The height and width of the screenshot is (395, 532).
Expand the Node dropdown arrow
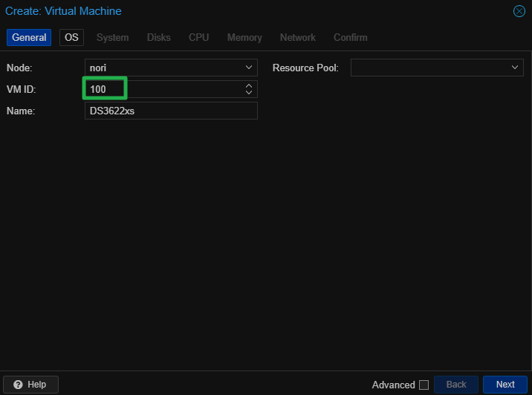point(249,68)
